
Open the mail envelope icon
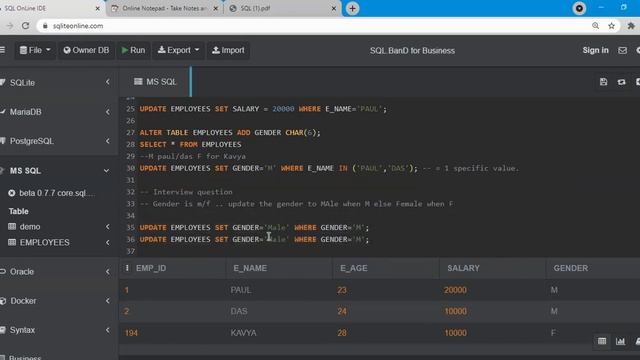pos(622,50)
